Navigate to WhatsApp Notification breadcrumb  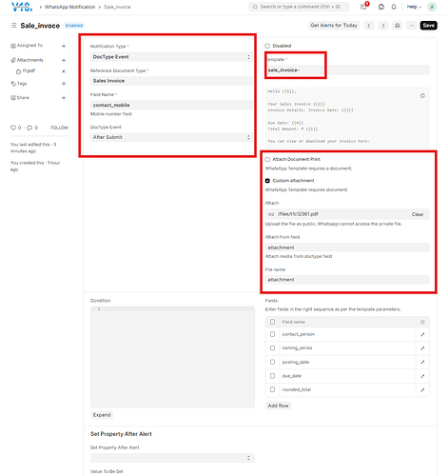point(69,7)
